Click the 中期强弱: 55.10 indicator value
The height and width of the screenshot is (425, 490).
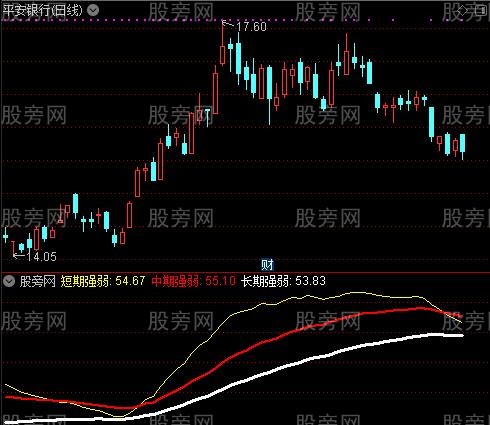pyautogui.click(x=193, y=281)
